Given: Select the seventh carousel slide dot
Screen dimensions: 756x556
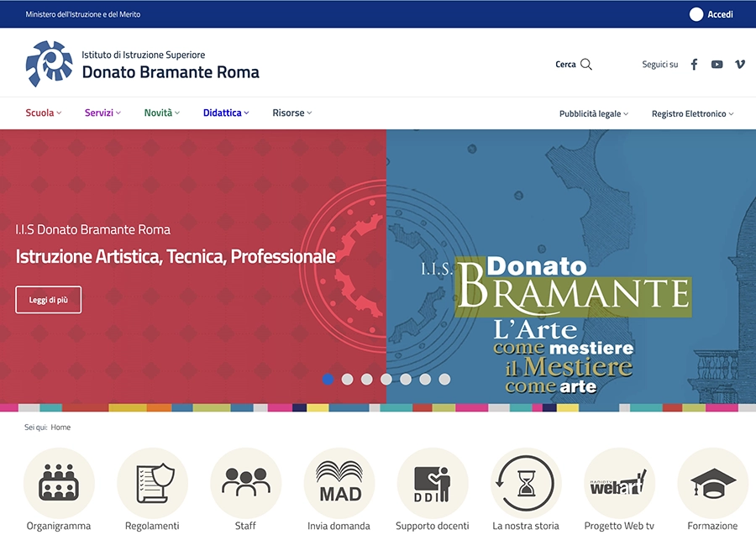Looking at the screenshot, I should coord(444,380).
